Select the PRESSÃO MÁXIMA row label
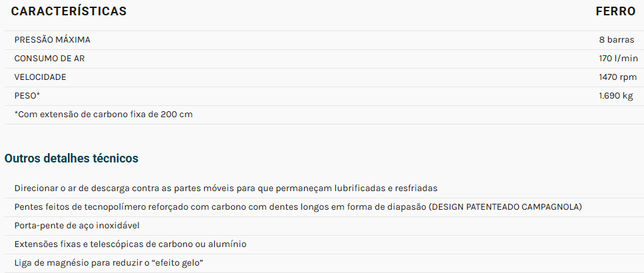Viewport: 644px width, 273px height. (52, 40)
